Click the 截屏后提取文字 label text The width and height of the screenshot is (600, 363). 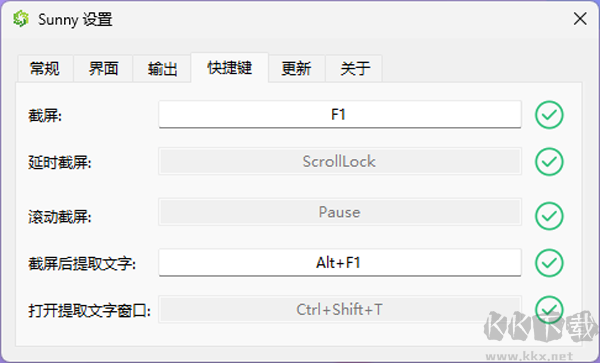[82, 264]
